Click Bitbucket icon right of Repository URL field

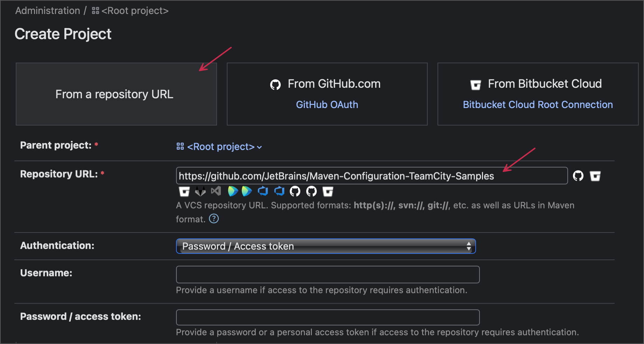(595, 176)
